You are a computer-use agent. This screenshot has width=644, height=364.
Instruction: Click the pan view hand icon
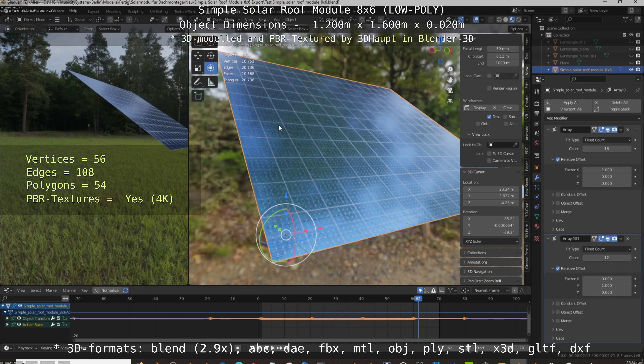pyautogui.click(x=450, y=80)
